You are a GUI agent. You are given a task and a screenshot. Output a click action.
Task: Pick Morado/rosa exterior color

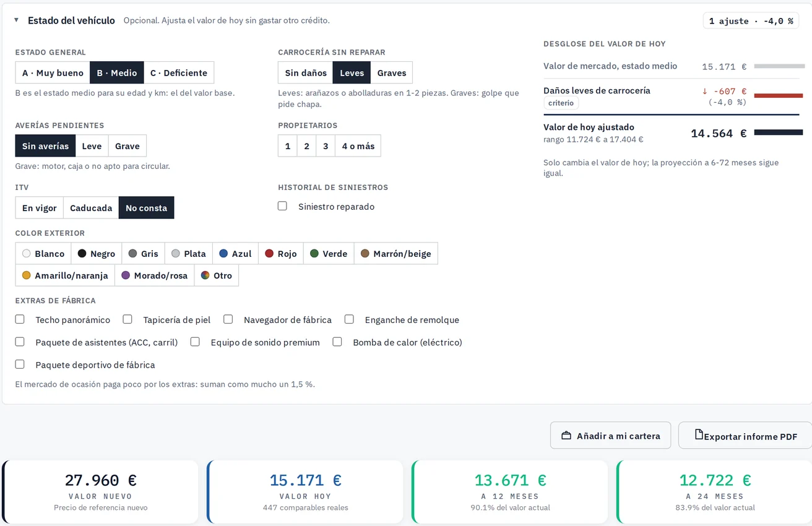[x=155, y=275]
